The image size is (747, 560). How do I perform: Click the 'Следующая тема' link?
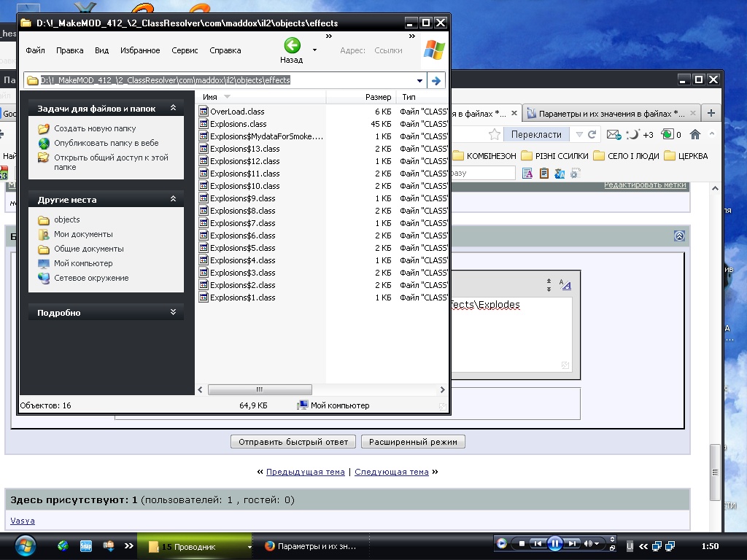391,472
